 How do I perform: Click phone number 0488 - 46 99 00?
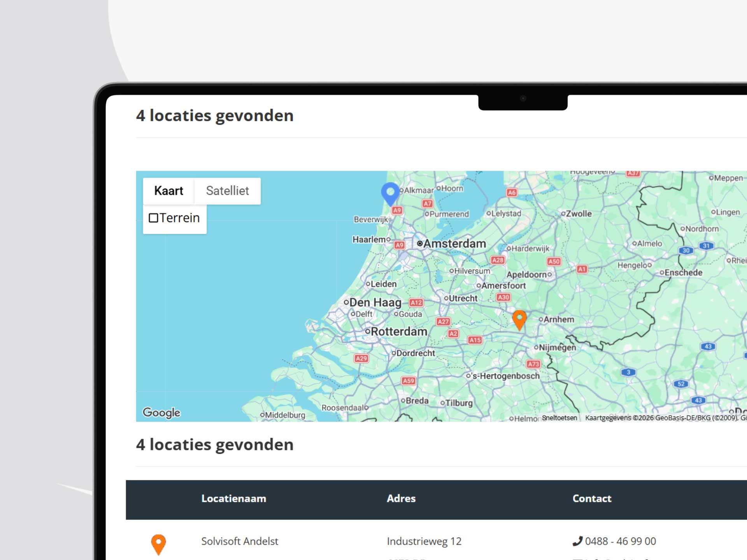click(x=620, y=541)
